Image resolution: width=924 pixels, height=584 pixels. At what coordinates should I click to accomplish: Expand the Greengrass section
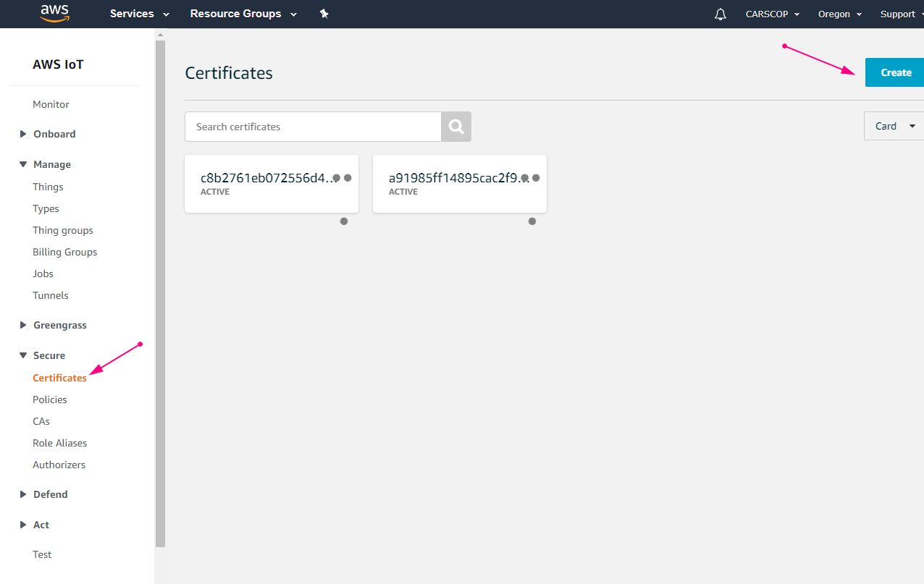[53, 325]
